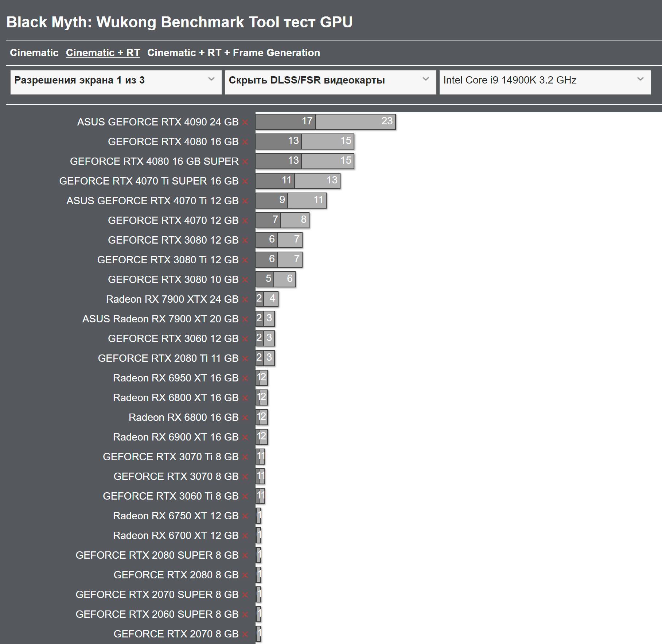Remove Radeon RX 6800 XT 16 GB row

(x=245, y=398)
